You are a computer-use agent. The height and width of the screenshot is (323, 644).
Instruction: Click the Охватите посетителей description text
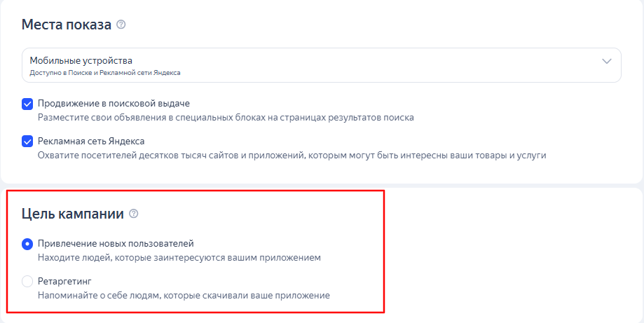click(291, 155)
